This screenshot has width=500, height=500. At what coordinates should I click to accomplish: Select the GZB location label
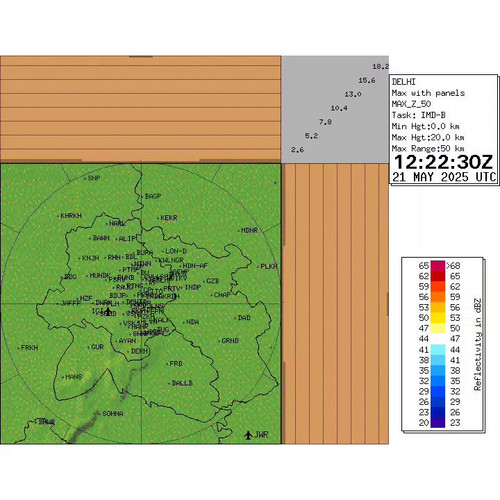(x=213, y=281)
